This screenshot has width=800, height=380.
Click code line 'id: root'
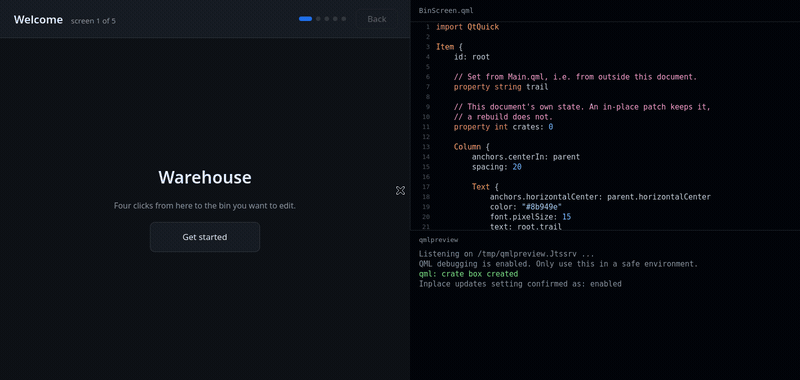[x=471, y=57]
